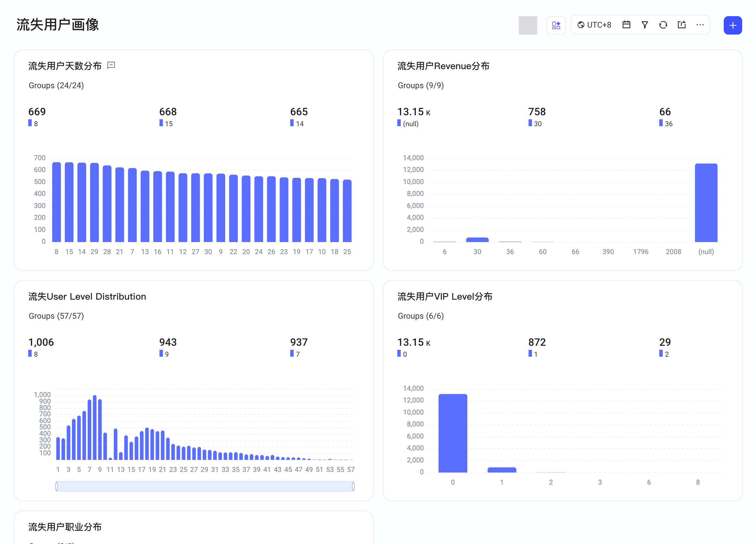Toggle legend item 1 under 872
Image resolution: width=756 pixels, height=544 pixels.
pyautogui.click(x=533, y=354)
